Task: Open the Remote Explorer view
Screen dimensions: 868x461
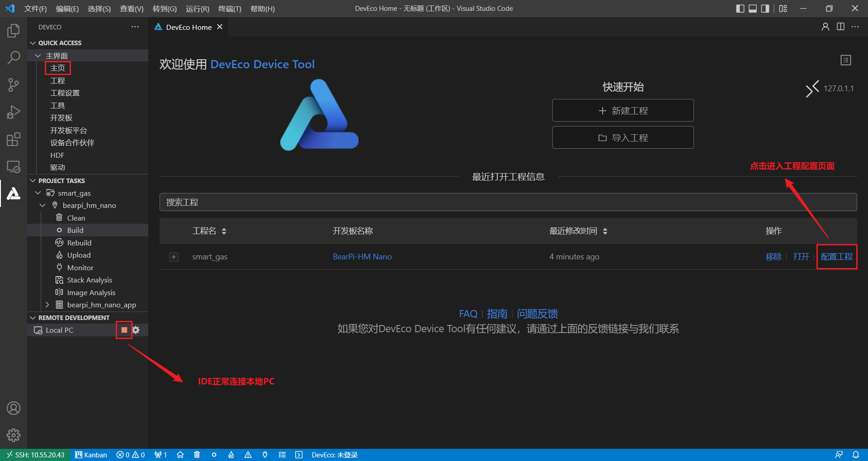Action: pyautogui.click(x=14, y=166)
